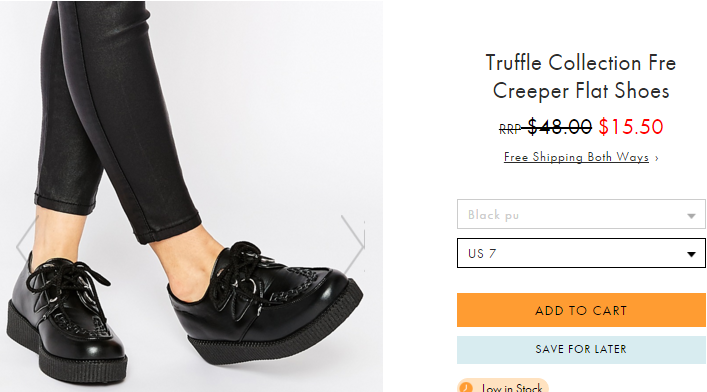Open the Black pu color dropdown
Viewport: 707px width, 392px height.
click(x=581, y=214)
